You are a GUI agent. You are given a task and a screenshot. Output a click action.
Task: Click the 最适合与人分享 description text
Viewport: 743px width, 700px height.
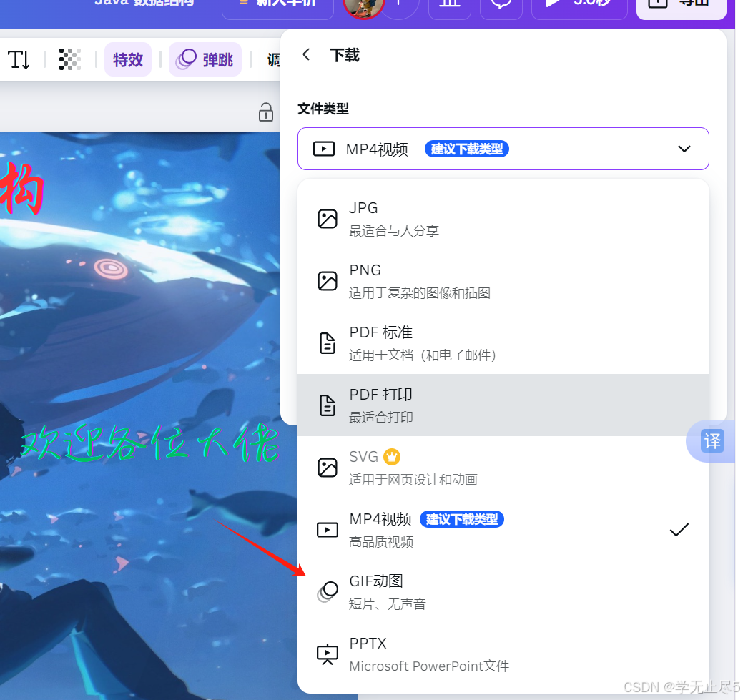pos(394,231)
